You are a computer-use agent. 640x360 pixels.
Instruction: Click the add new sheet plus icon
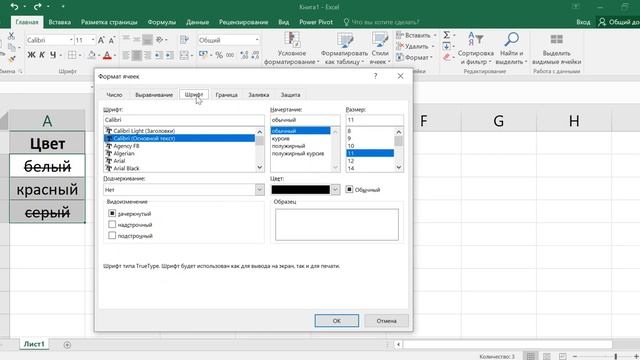[x=67, y=345]
